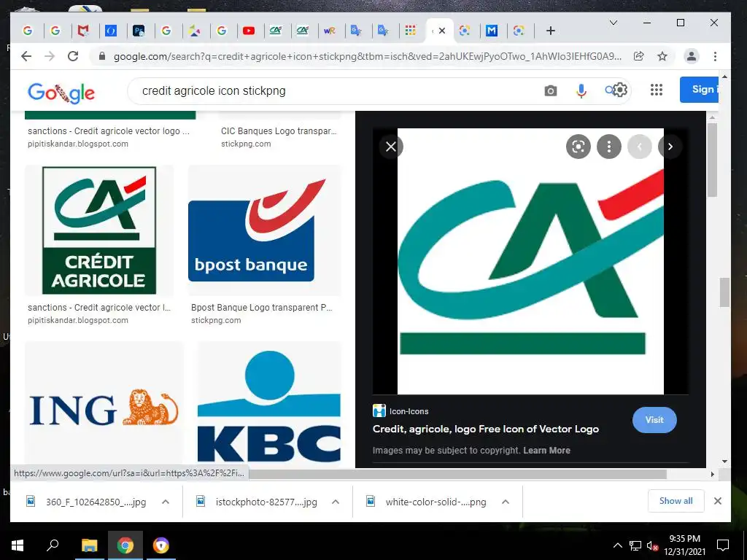Click the horizontal scrollbar at page bottom
Viewport: 747px width, 560px height.
[x=457, y=474]
